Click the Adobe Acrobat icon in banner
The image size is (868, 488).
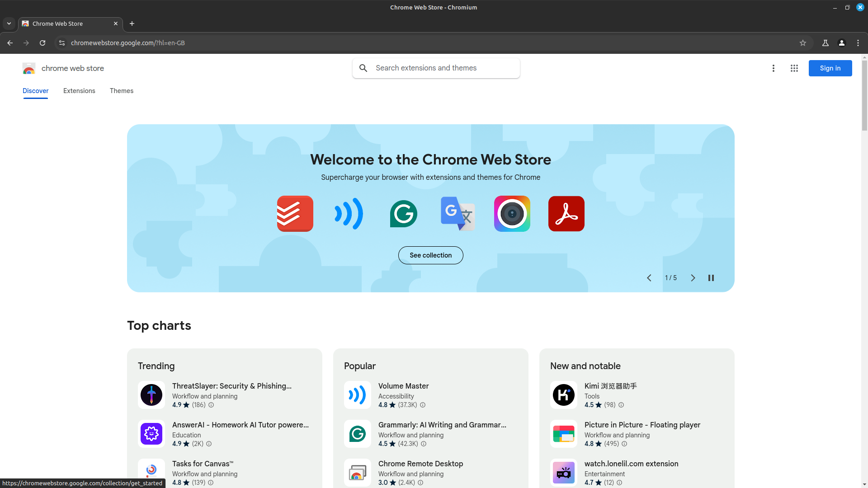pos(566,214)
